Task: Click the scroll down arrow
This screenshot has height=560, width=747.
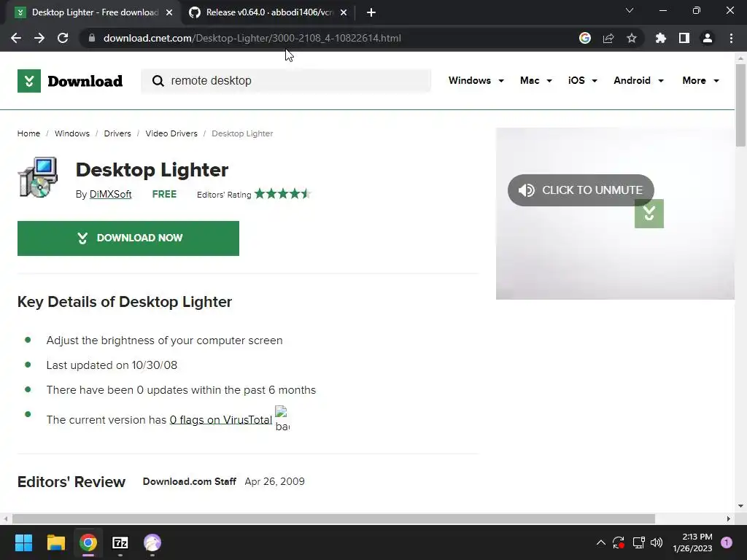Action: tap(740, 506)
